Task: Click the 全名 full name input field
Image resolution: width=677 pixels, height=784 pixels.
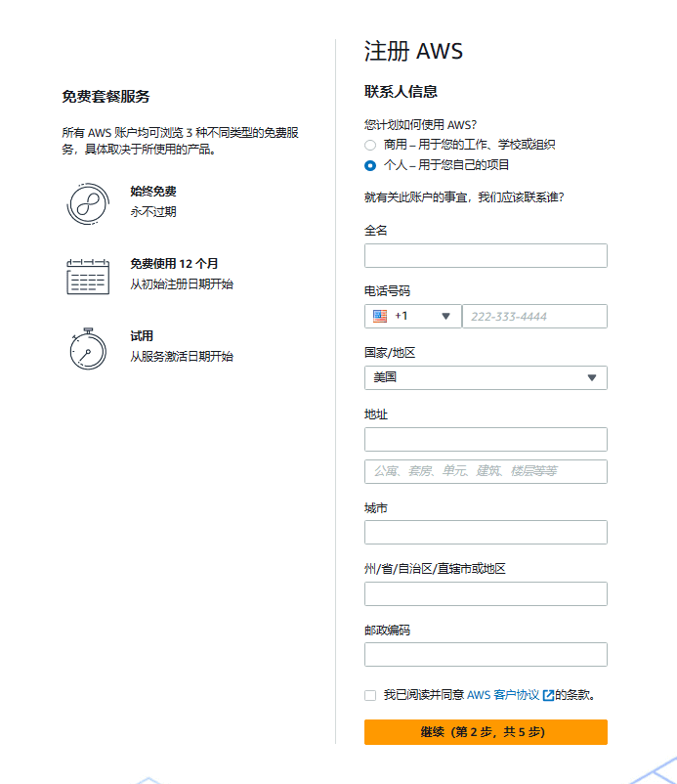Action: [486, 255]
